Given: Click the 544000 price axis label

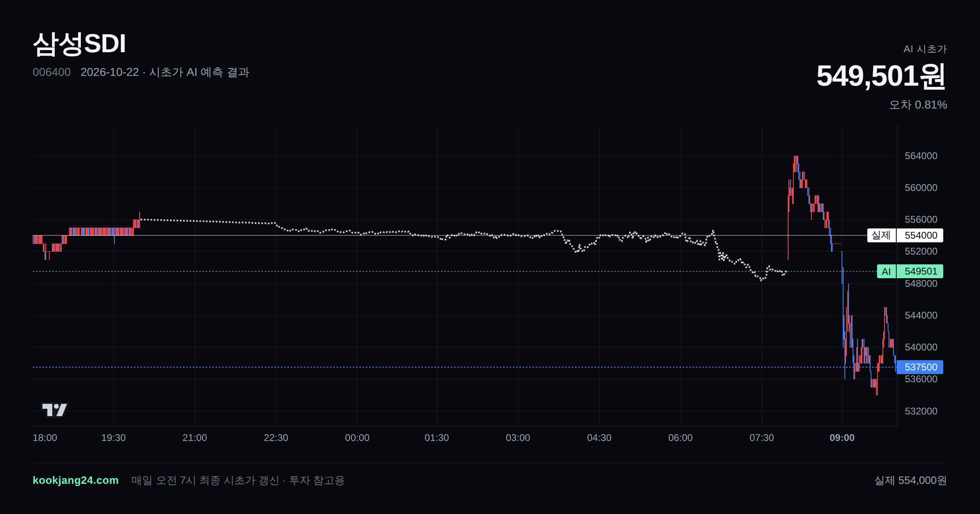Looking at the screenshot, I should (921, 315).
